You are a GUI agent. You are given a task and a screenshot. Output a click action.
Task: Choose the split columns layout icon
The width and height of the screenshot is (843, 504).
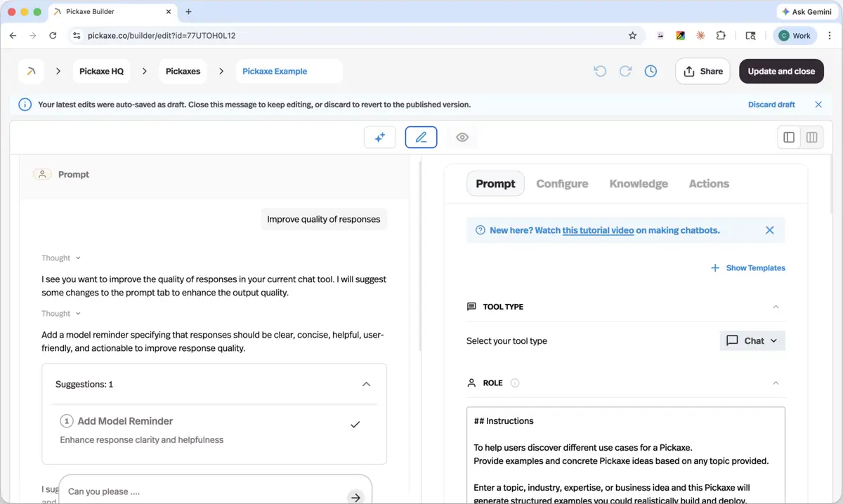812,138
